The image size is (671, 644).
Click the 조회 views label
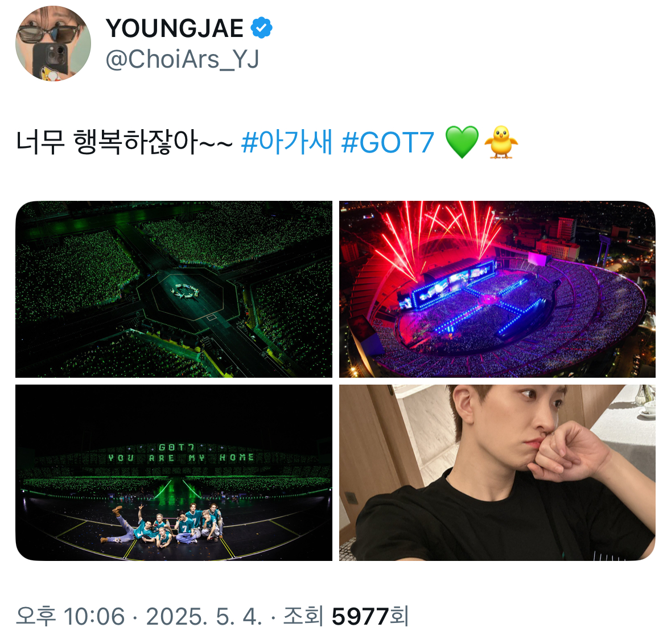[303, 616]
